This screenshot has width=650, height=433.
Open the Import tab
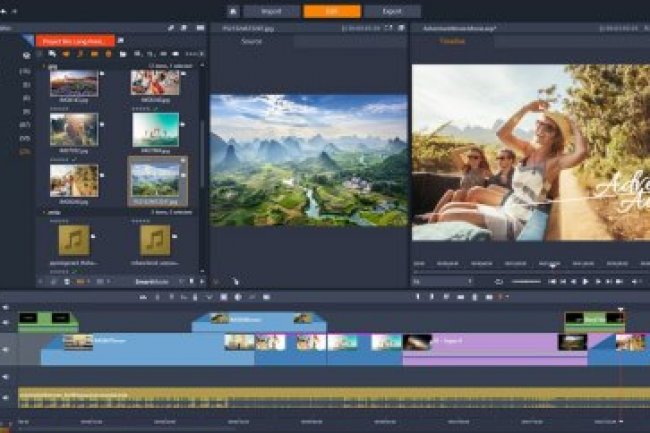click(272, 11)
